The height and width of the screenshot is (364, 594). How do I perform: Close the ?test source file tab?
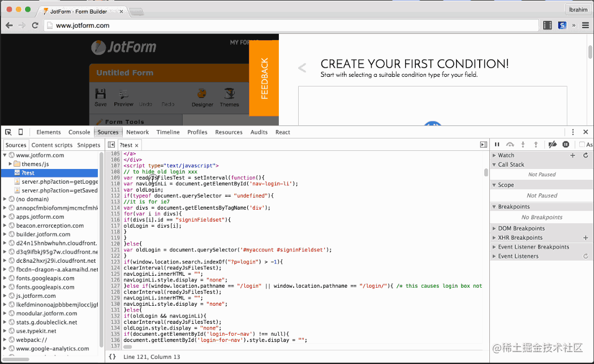pyautogui.click(x=137, y=145)
